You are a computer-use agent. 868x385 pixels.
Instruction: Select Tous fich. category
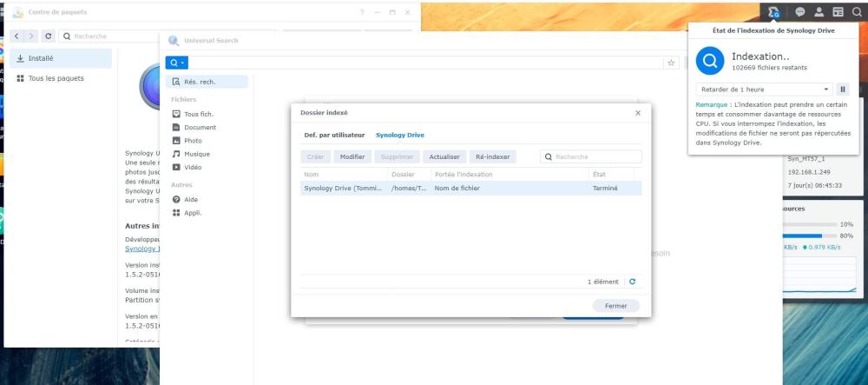tap(199, 114)
